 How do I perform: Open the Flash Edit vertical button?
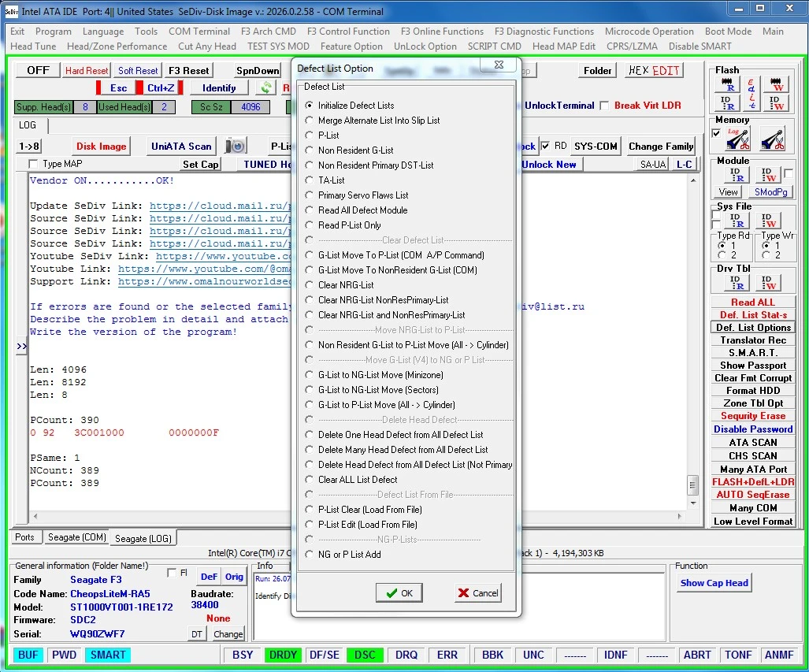coord(751,94)
